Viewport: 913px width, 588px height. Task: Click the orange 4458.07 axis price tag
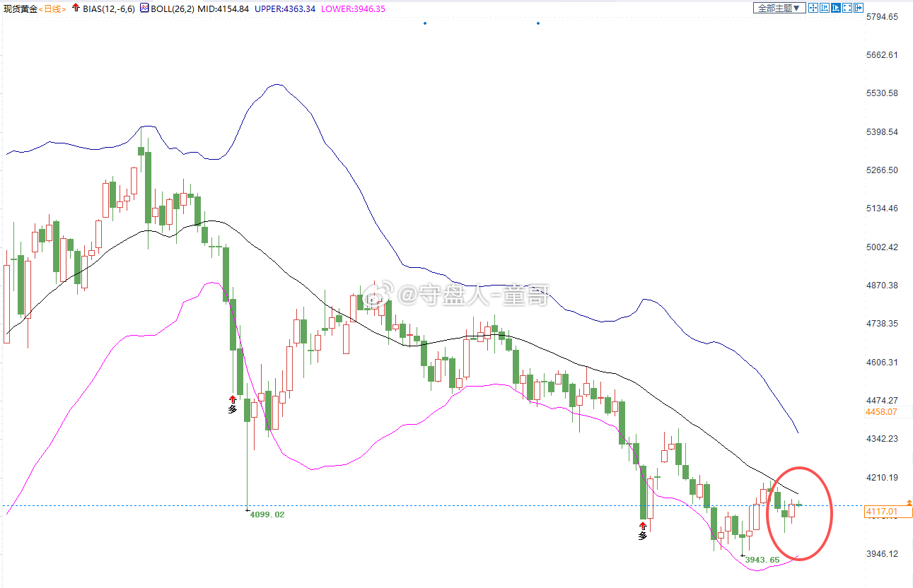880,411
